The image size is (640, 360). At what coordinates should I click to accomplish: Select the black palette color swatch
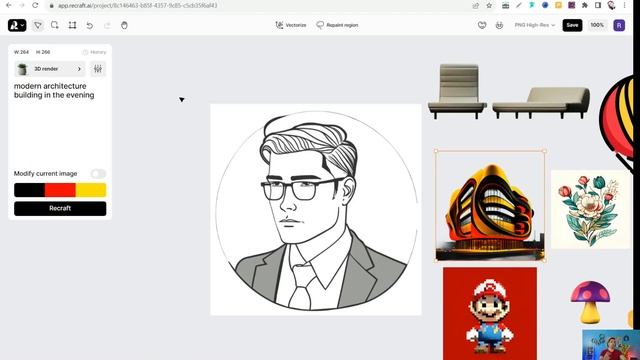point(29,190)
